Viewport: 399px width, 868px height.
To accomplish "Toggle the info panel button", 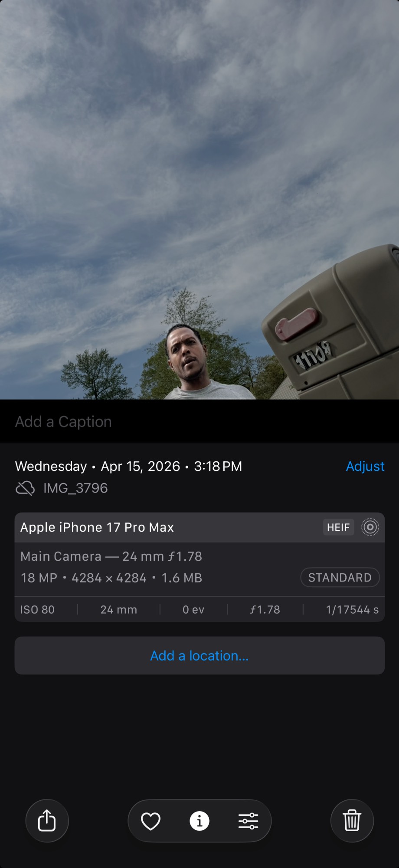I will tap(199, 821).
